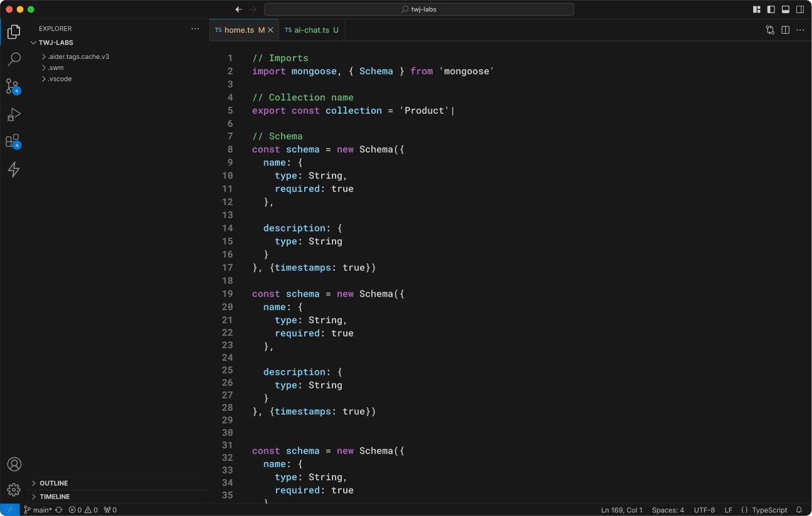
Task: Click the forwarded ports indicator in status bar
Action: [109, 510]
